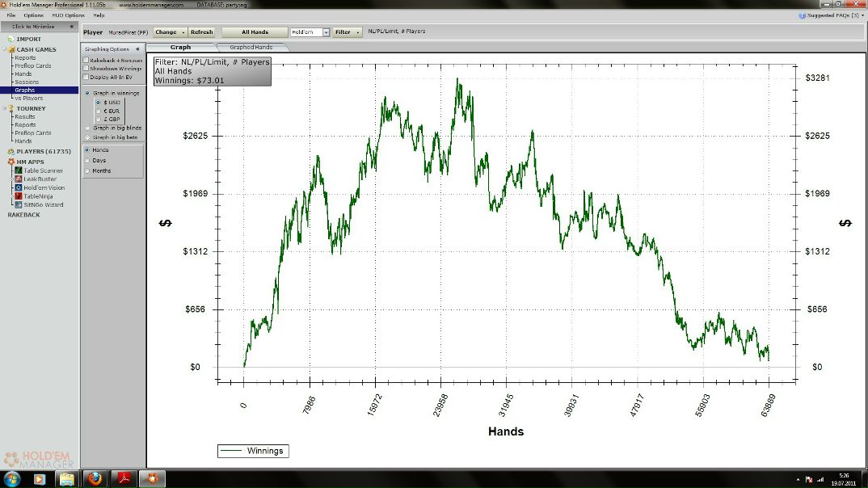This screenshot has width=868, height=488.
Task: Select Graph in big blinds radio button
Action: tap(87, 128)
